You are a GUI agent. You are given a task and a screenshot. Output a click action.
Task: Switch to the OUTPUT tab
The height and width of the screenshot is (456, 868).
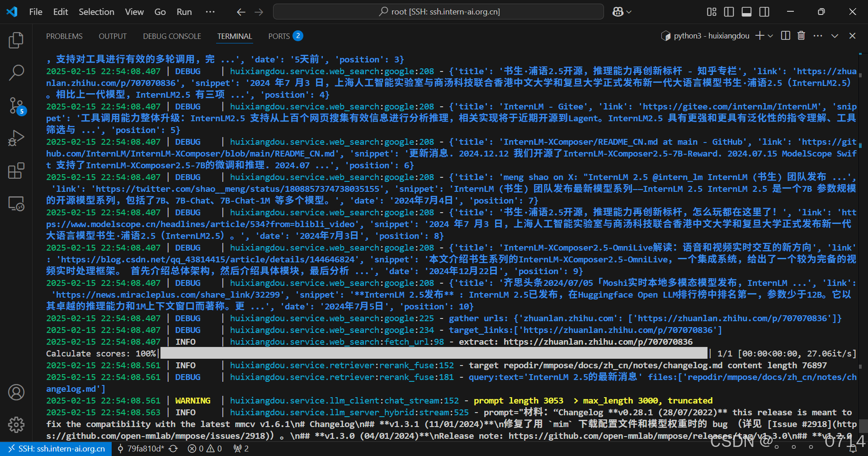[x=113, y=36]
